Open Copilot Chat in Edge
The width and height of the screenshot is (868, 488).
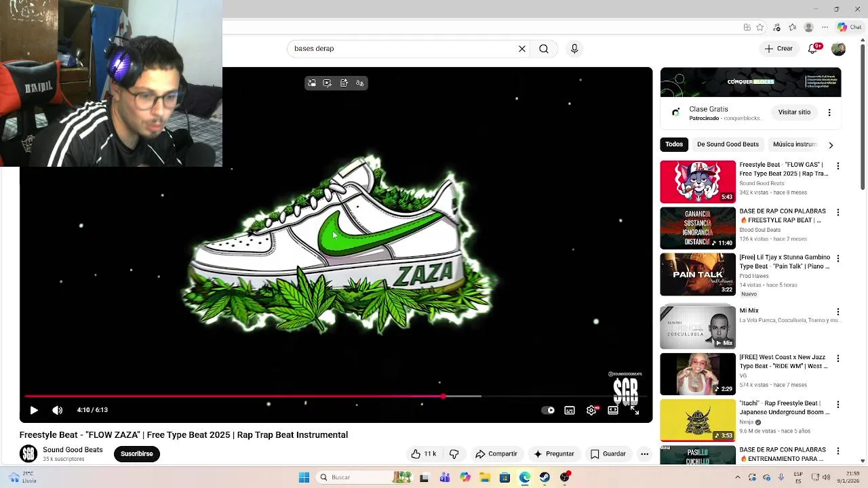coord(850,28)
